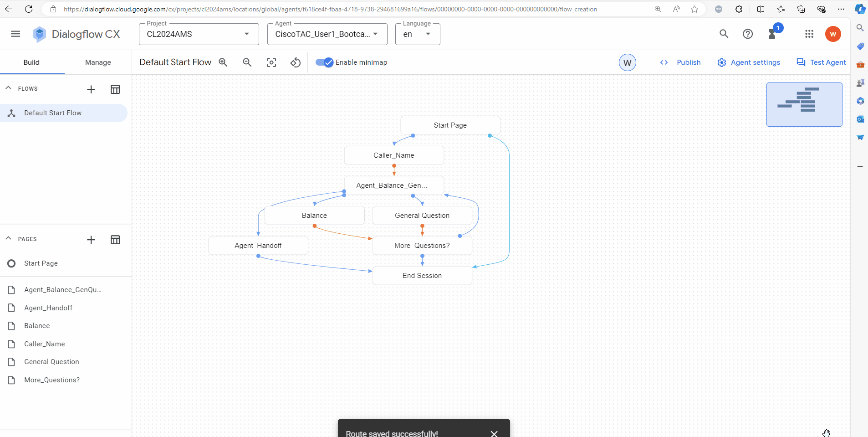868x437 pixels.
Task: Dismiss the Route saved successfully notification
Action: [x=494, y=433]
